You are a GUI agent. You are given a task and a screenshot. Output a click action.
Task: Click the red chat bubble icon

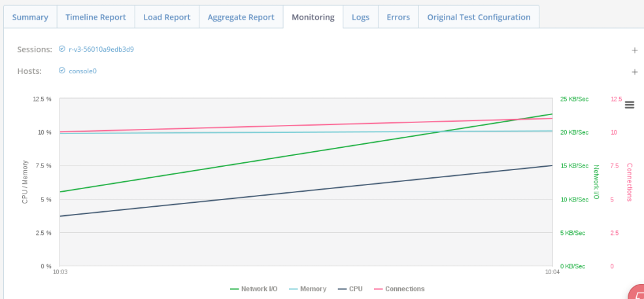[x=637, y=294]
